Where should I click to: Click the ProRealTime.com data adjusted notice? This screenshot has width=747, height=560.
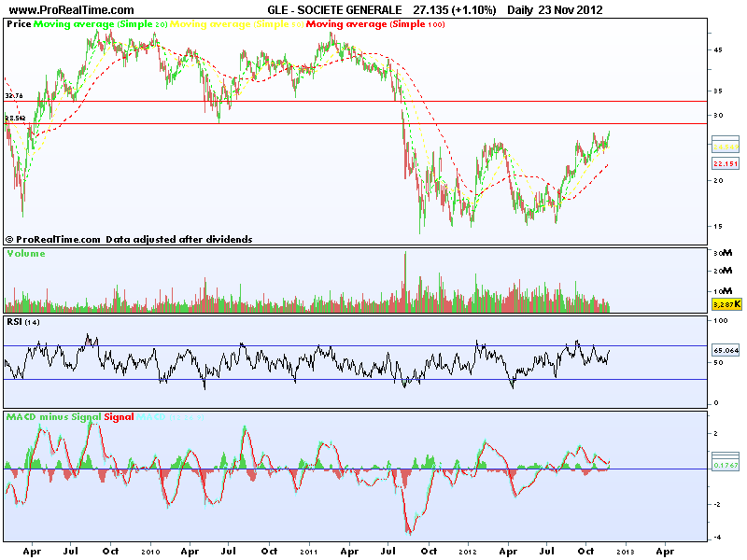pyautogui.click(x=129, y=239)
